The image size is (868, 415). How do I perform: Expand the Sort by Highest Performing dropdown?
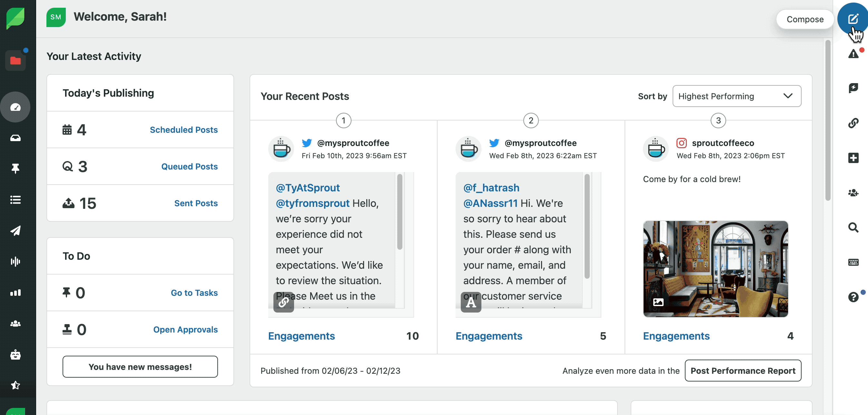(x=737, y=96)
